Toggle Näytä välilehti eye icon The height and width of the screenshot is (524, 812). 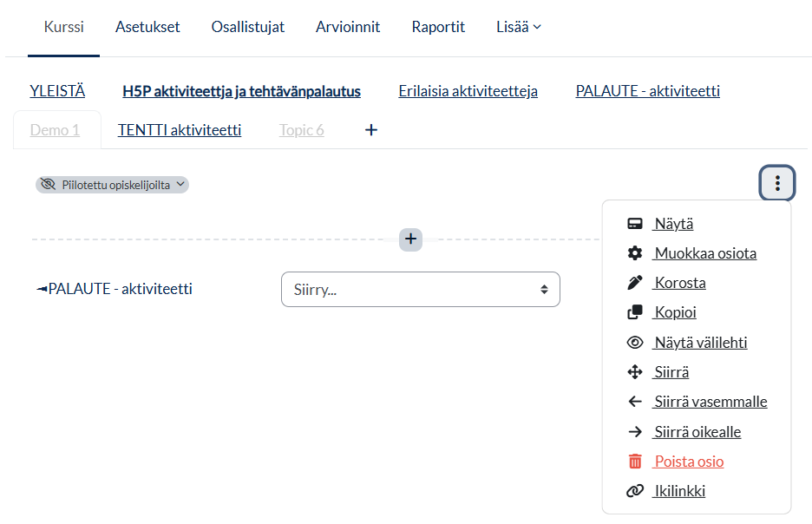(634, 343)
